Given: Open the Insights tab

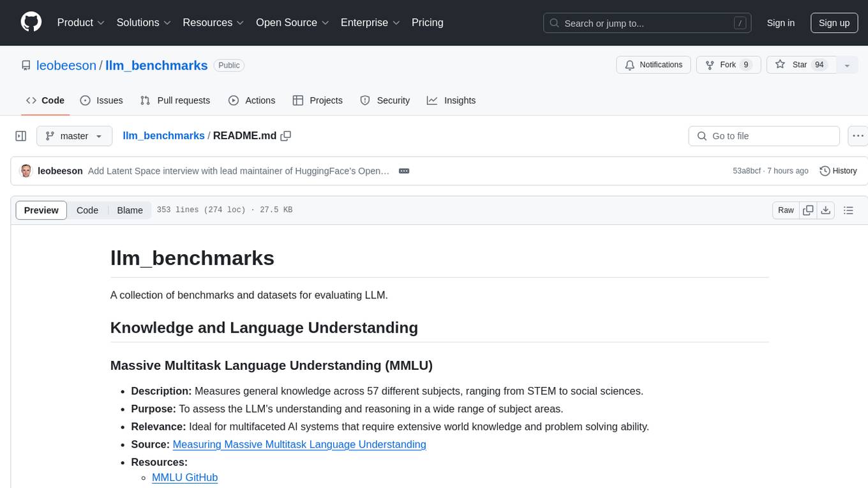Looking at the screenshot, I should 451,100.
